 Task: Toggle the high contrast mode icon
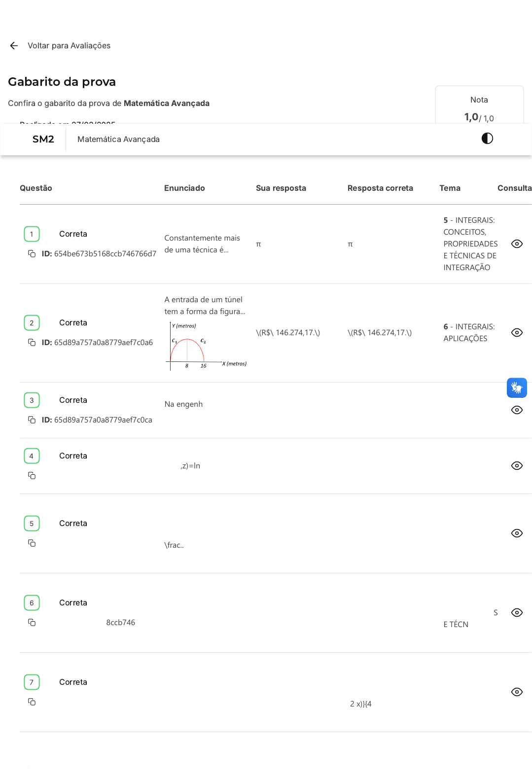point(487,139)
